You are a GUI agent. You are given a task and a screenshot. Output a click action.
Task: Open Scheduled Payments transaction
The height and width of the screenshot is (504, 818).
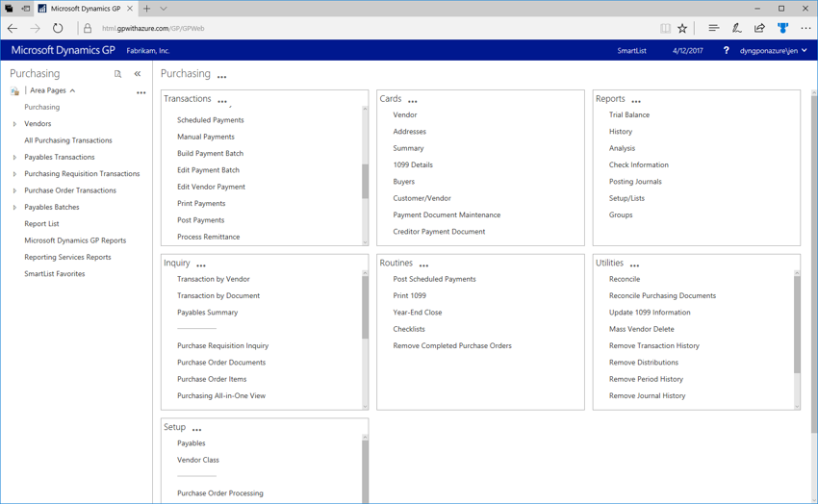[x=210, y=120]
